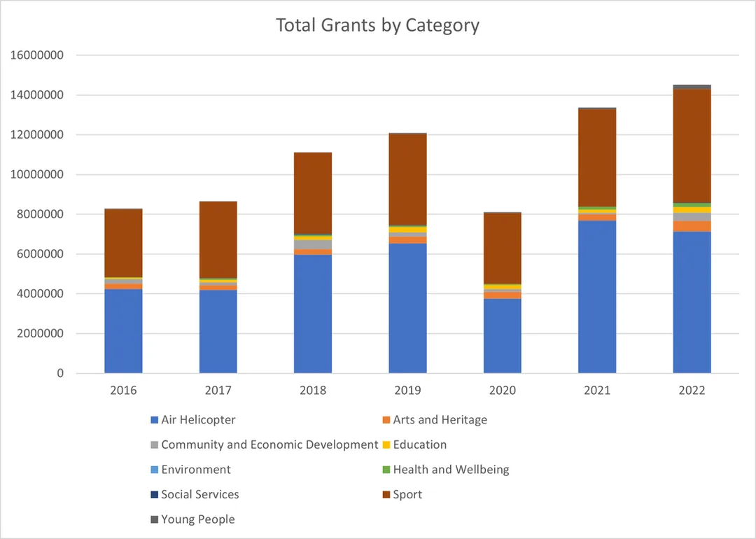The height and width of the screenshot is (539, 756).
Task: Click the Young People legend swatch
Action: point(154,519)
